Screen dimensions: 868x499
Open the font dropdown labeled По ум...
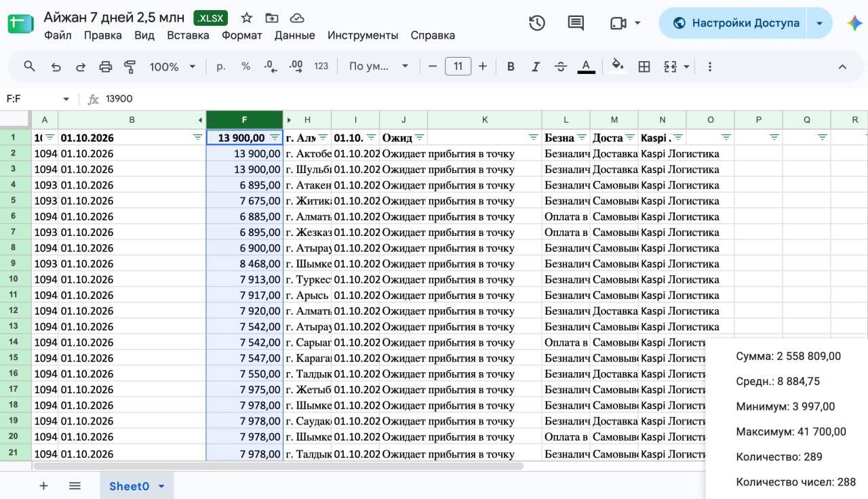tap(378, 66)
